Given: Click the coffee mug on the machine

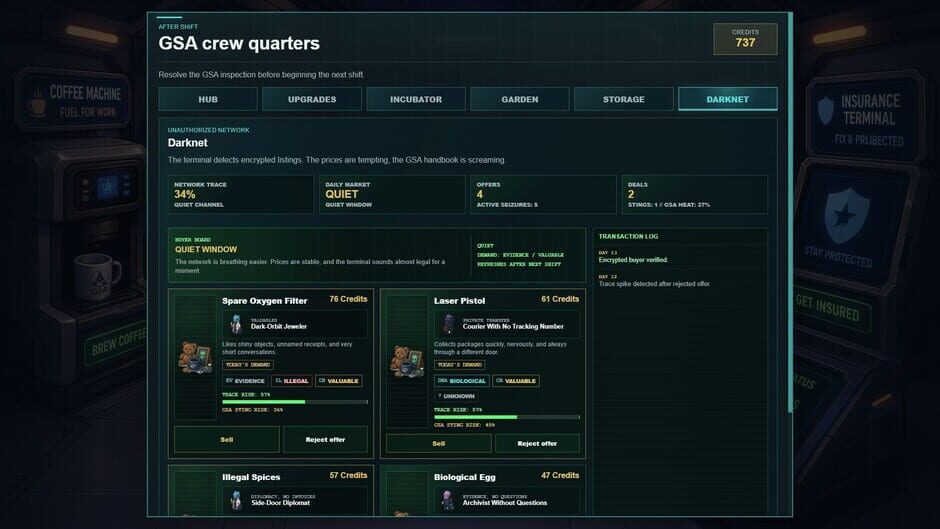Looking at the screenshot, I should click(97, 276).
